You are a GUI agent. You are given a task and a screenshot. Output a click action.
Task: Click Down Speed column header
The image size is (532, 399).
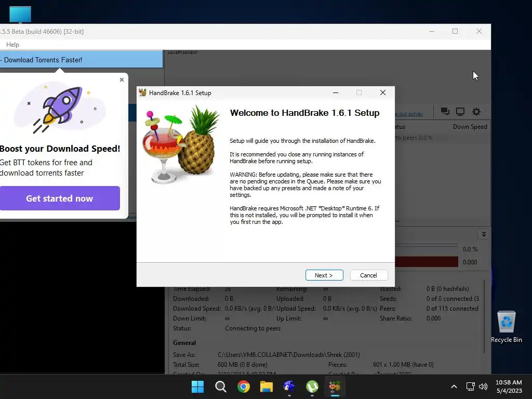pos(470,127)
